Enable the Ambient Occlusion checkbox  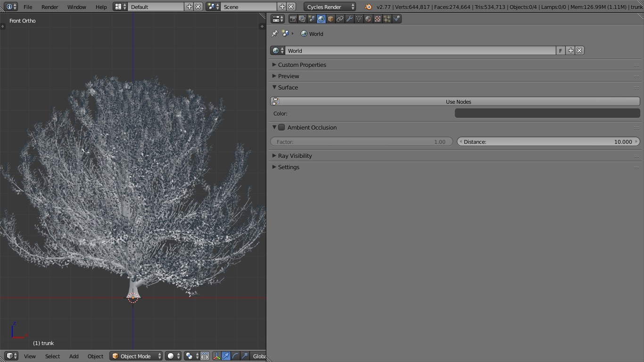point(281,127)
